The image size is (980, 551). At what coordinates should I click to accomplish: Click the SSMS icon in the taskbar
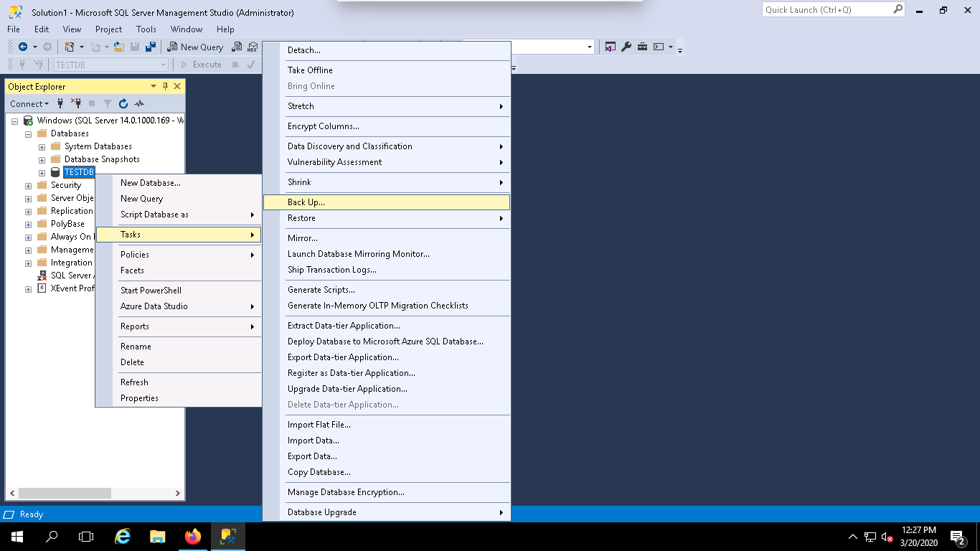[229, 536]
